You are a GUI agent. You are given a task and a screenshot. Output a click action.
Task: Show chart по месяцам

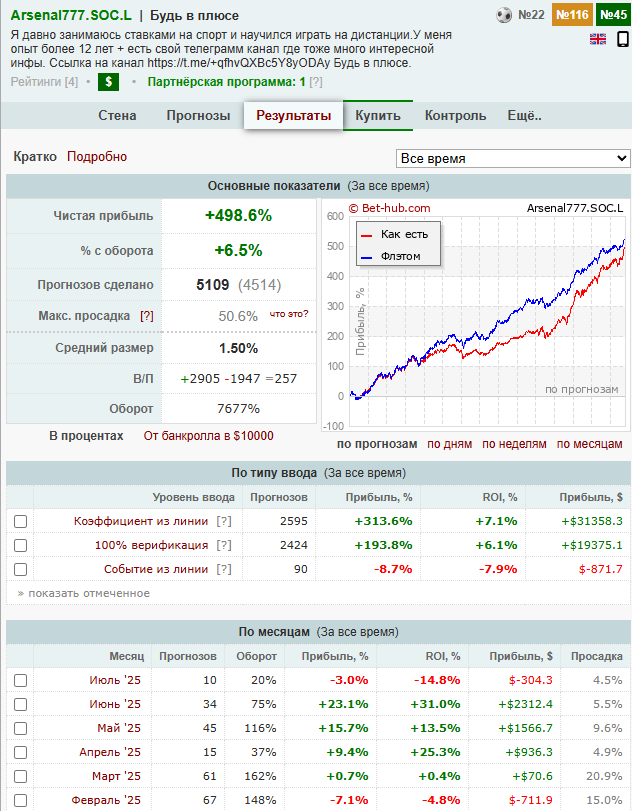589,444
